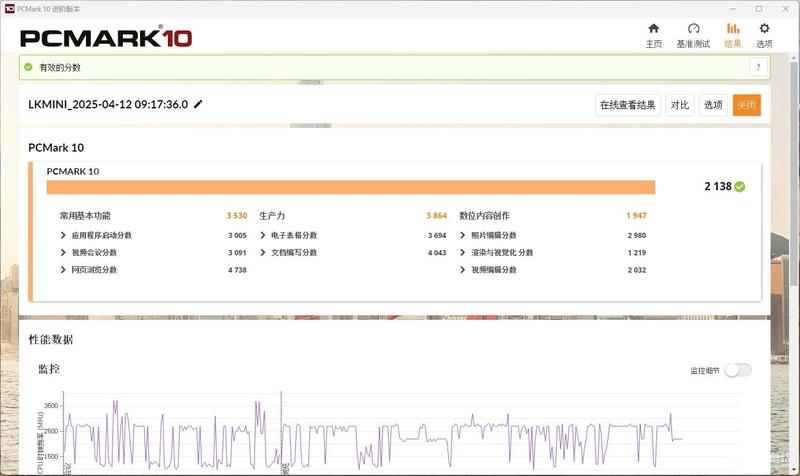This screenshot has height=476, width=800.
Task: Expand 渲染与视觉化分数 row
Action: click(x=462, y=253)
